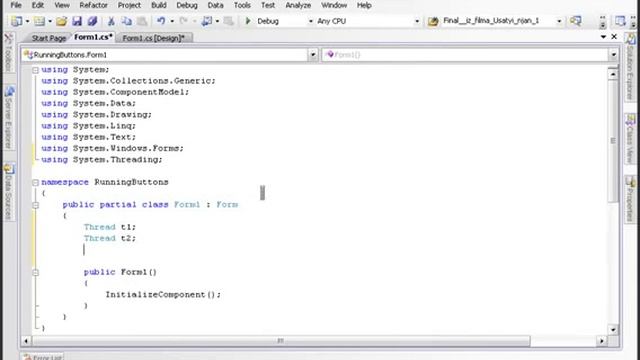Collapse the namespace RunningButtons block
The width and height of the screenshot is (640, 360).
click(x=36, y=182)
